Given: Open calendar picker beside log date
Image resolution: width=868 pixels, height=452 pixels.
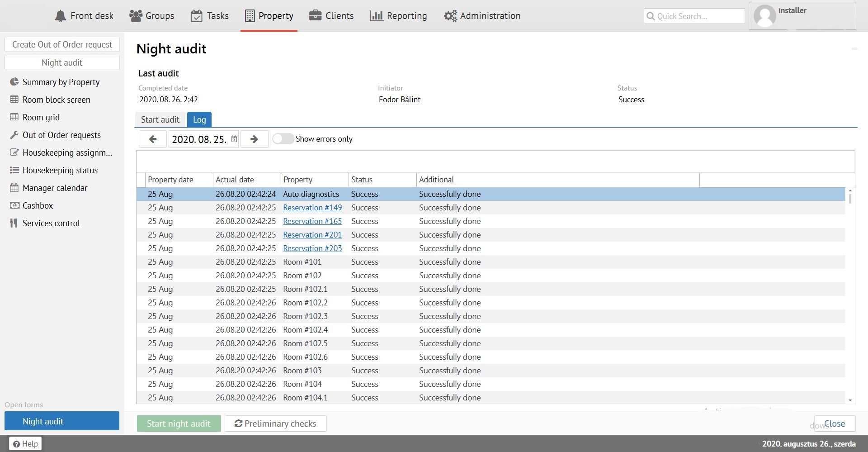Looking at the screenshot, I should coord(234,139).
